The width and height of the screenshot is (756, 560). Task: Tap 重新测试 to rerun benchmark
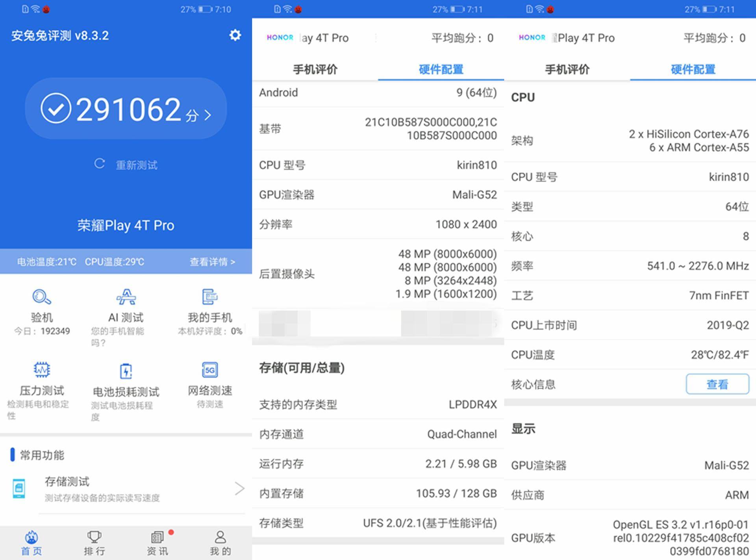136,165
